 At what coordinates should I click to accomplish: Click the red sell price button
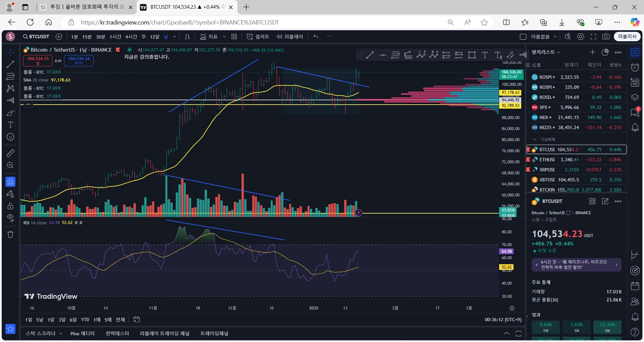pos(38,61)
